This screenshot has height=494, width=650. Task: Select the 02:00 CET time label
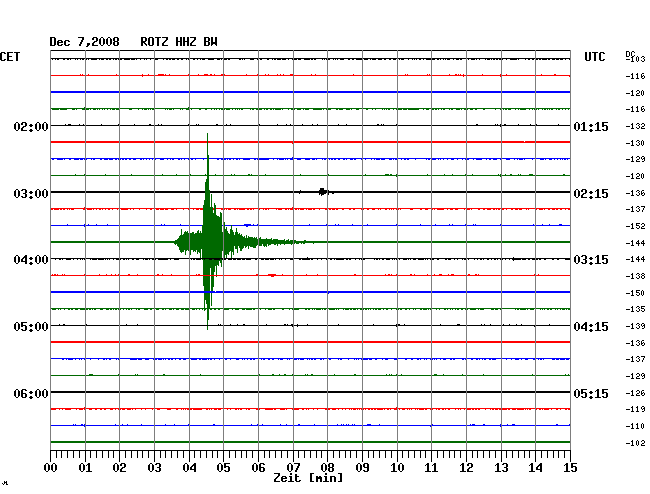click(31, 126)
